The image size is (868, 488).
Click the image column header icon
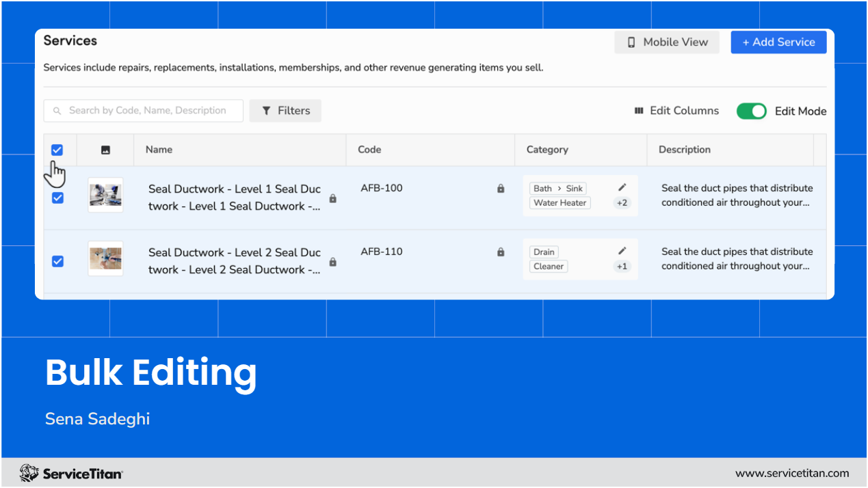point(105,150)
